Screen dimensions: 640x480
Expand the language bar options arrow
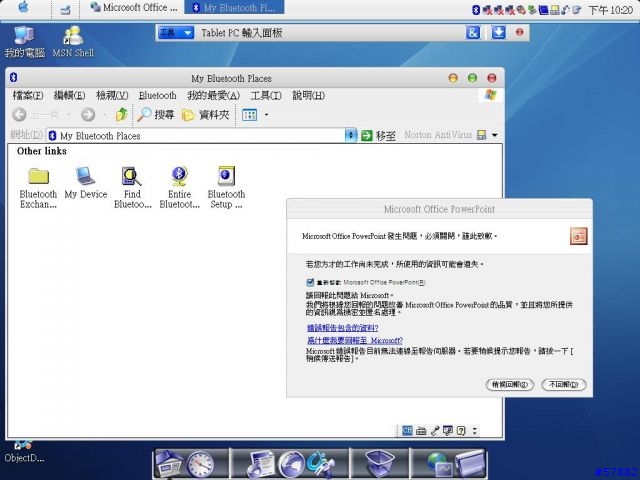pos(474,431)
